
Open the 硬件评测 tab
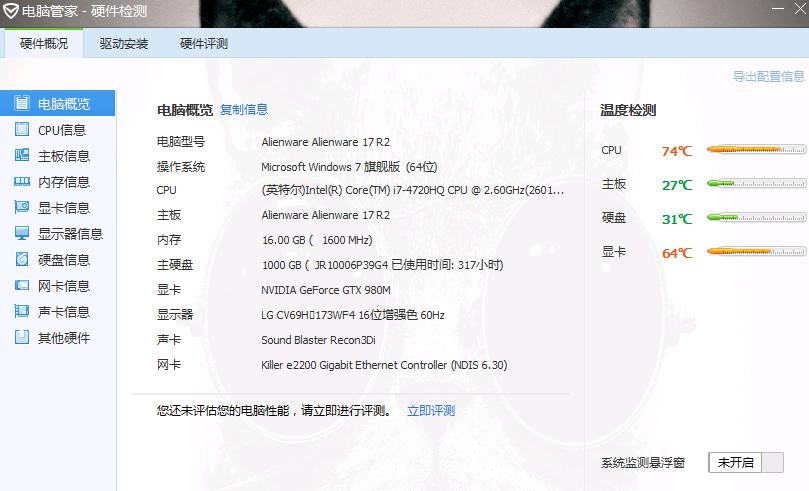click(x=204, y=43)
